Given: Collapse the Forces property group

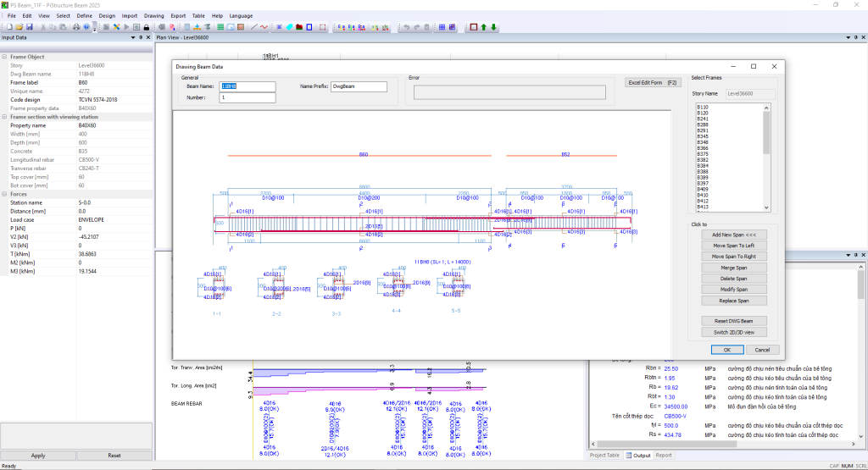Looking at the screenshot, I should coord(5,194).
